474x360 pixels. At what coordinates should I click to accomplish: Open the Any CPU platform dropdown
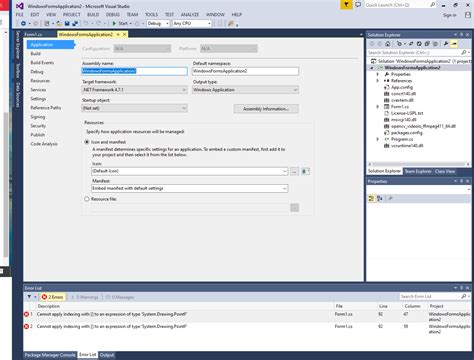[192, 23]
